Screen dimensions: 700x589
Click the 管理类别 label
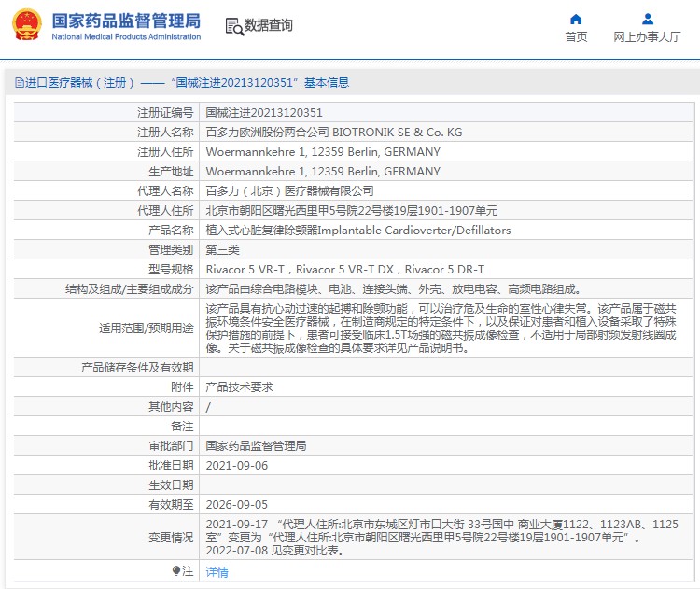pos(171,250)
